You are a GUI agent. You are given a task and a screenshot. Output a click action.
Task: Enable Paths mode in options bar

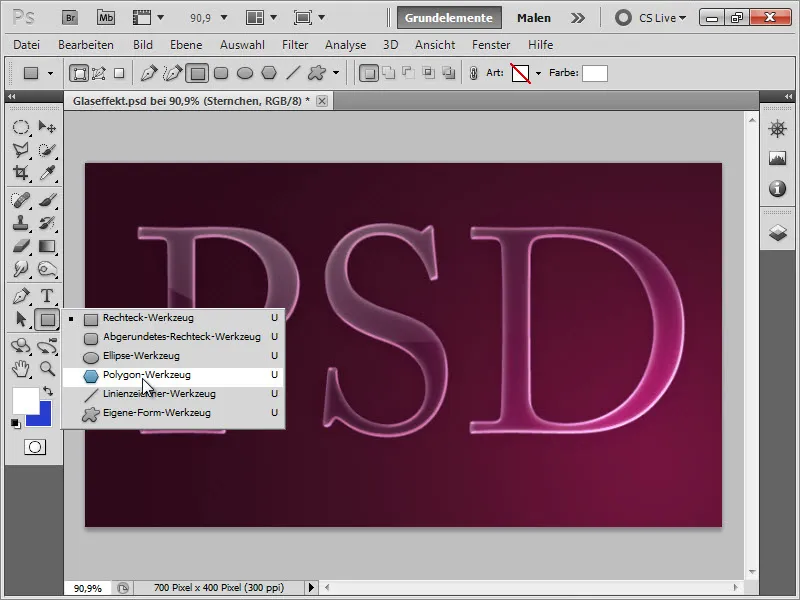98,73
